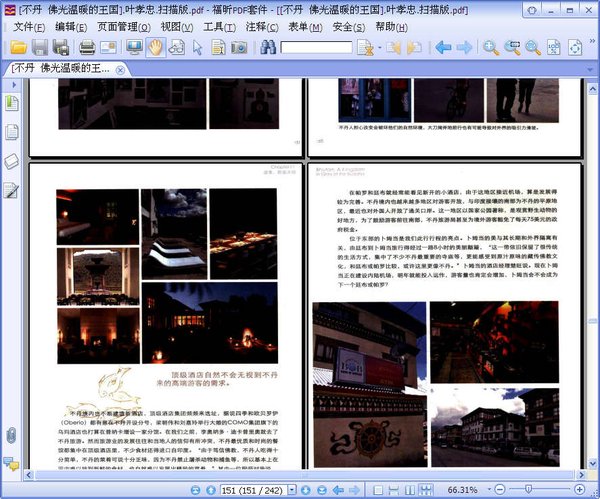The height and width of the screenshot is (499, 600).
Task: Go to next page in status bar
Action: pyautogui.click(x=305, y=490)
